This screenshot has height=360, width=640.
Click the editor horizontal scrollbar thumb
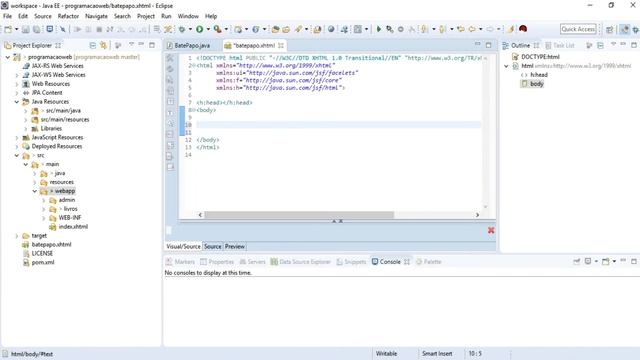[299, 215]
